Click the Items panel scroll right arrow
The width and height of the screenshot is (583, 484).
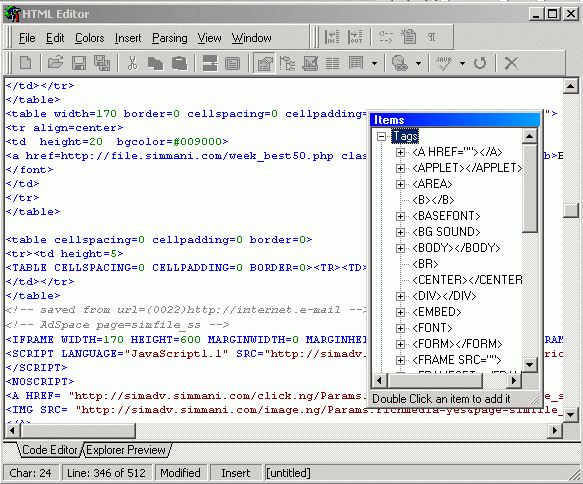pos(514,380)
